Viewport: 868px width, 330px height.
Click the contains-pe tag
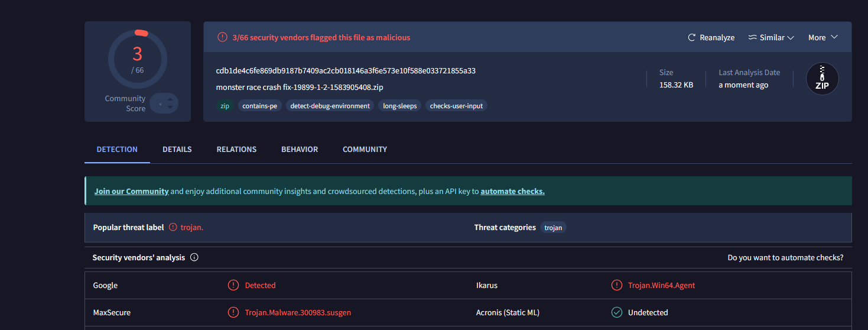point(260,106)
